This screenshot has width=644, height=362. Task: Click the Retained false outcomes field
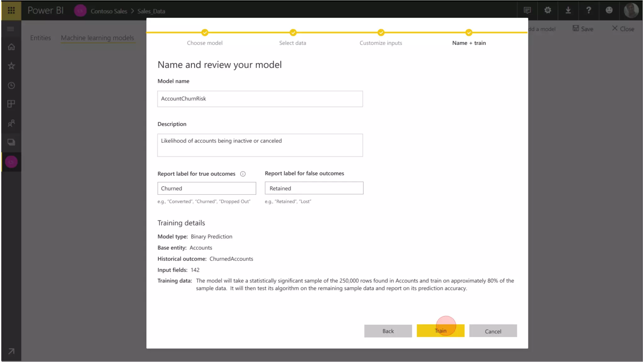(314, 188)
